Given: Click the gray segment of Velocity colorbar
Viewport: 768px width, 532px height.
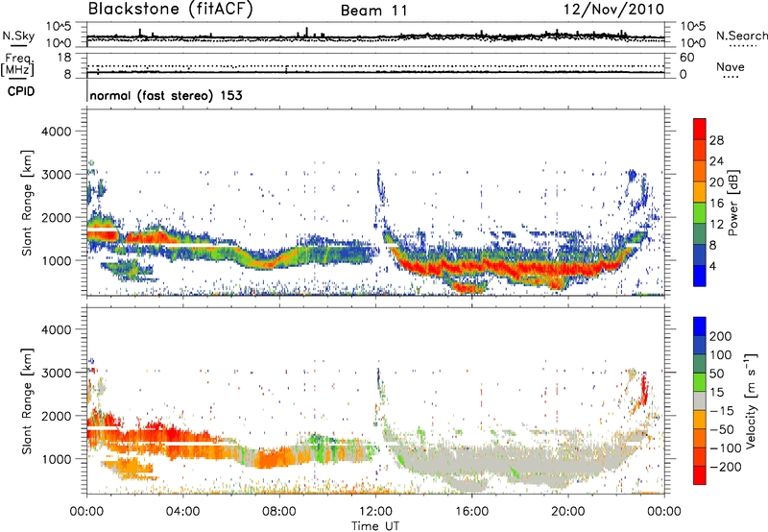Looking at the screenshot, I should [x=700, y=401].
